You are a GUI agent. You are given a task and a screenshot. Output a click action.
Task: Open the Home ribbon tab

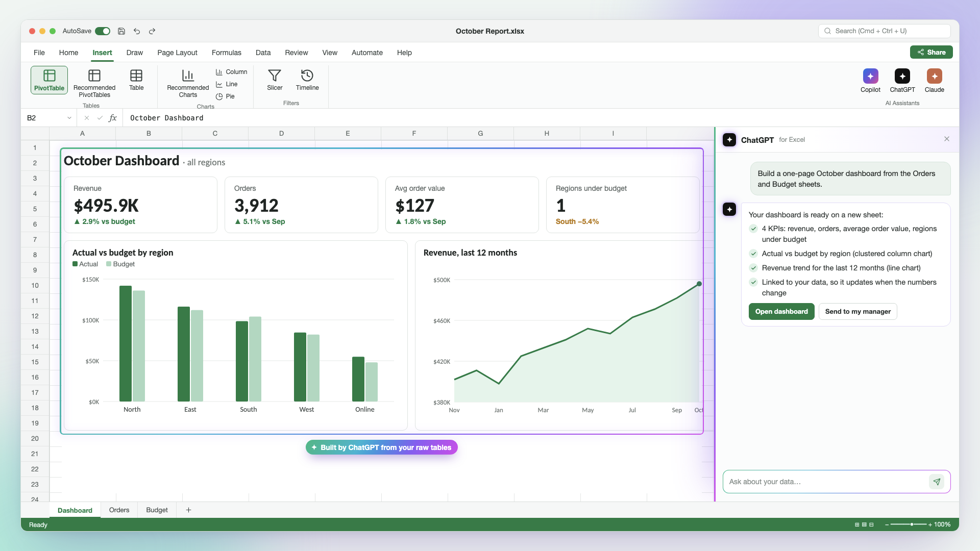[68, 53]
